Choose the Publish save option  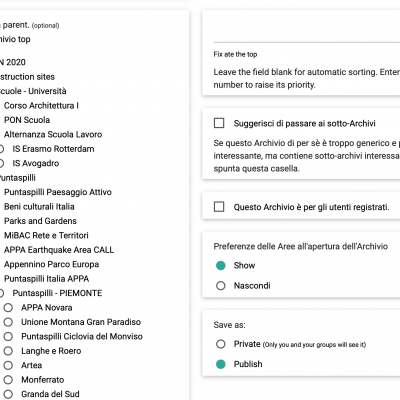tap(221, 364)
